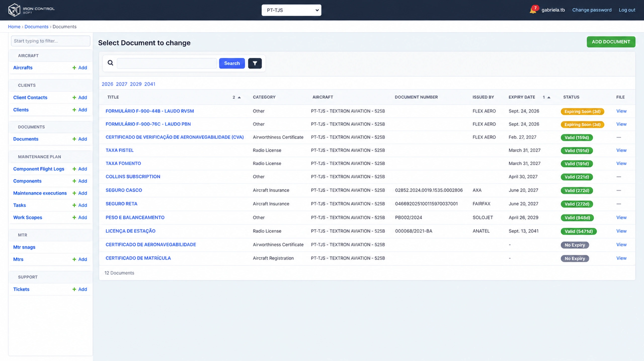Toggle sort arrow on Title column
644x361 pixels.
(x=239, y=97)
